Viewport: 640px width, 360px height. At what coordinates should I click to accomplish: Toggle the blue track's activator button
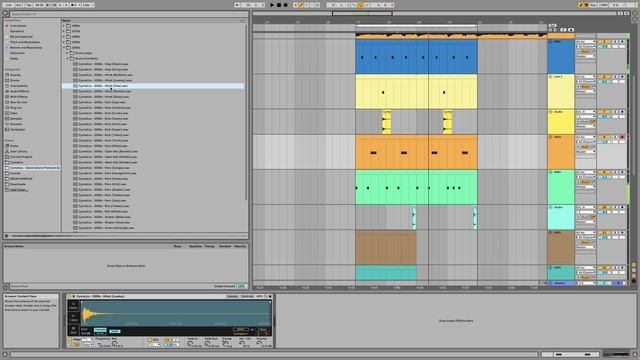coord(603,42)
